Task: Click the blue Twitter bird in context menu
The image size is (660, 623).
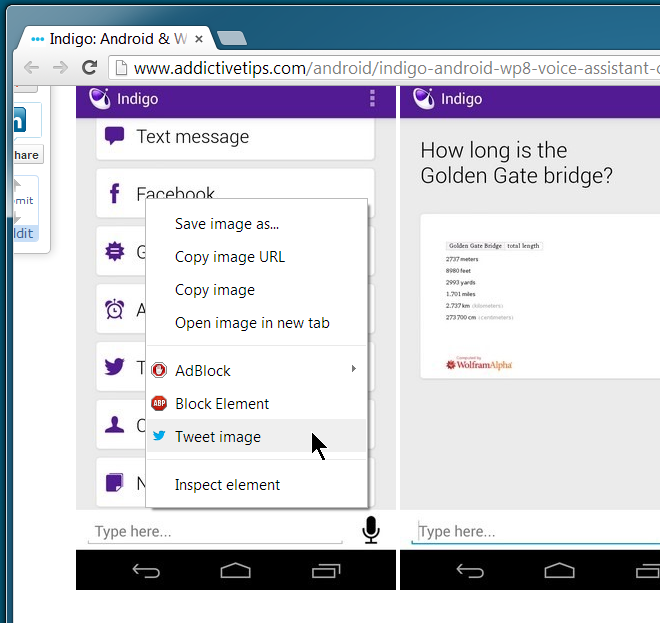Action: (x=159, y=435)
